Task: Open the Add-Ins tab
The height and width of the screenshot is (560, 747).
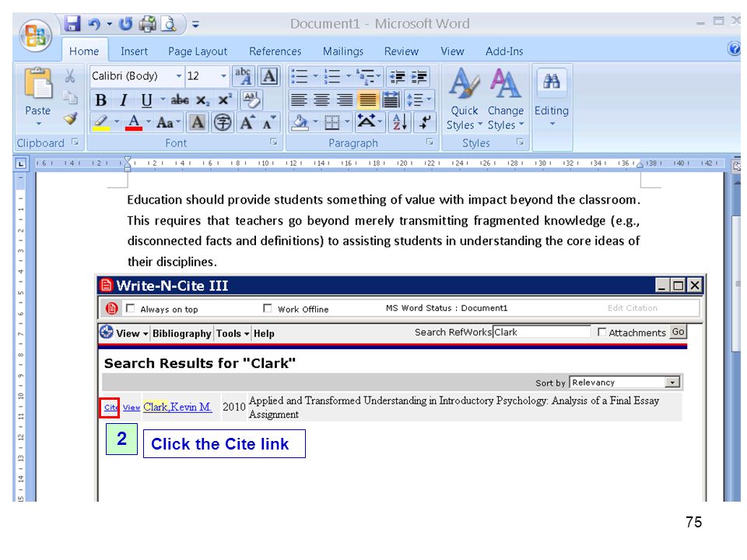Action: coord(504,51)
